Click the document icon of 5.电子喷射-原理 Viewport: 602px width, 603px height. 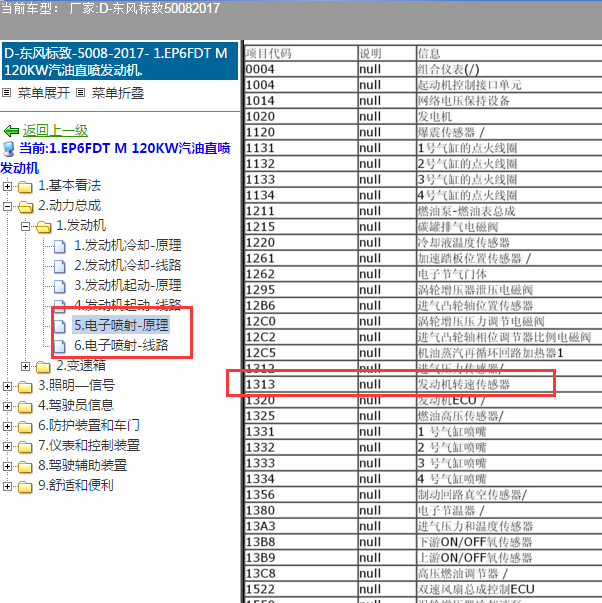(60, 326)
